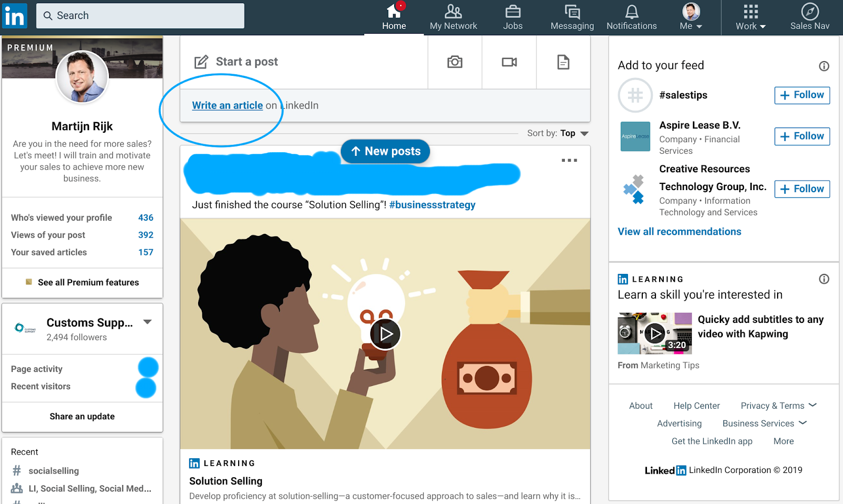Expand Privacy & Terms dropdown
This screenshot has height=504, width=843.
(x=778, y=406)
